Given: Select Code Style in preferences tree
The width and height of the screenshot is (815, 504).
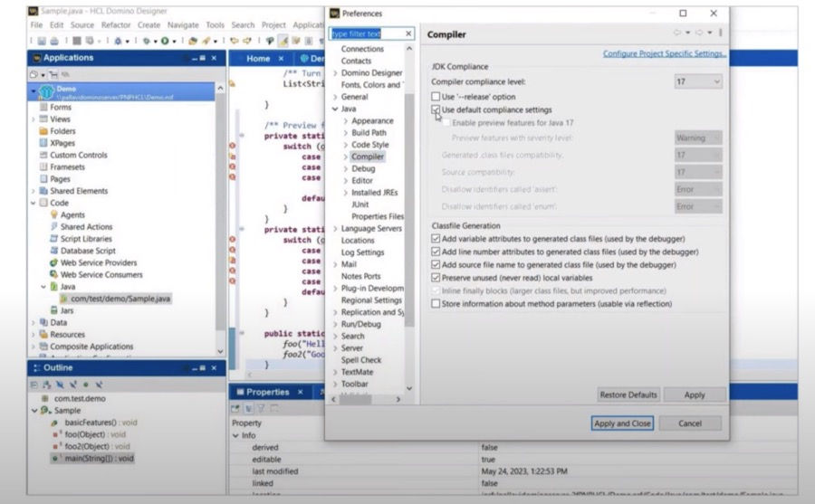Looking at the screenshot, I should (369, 145).
